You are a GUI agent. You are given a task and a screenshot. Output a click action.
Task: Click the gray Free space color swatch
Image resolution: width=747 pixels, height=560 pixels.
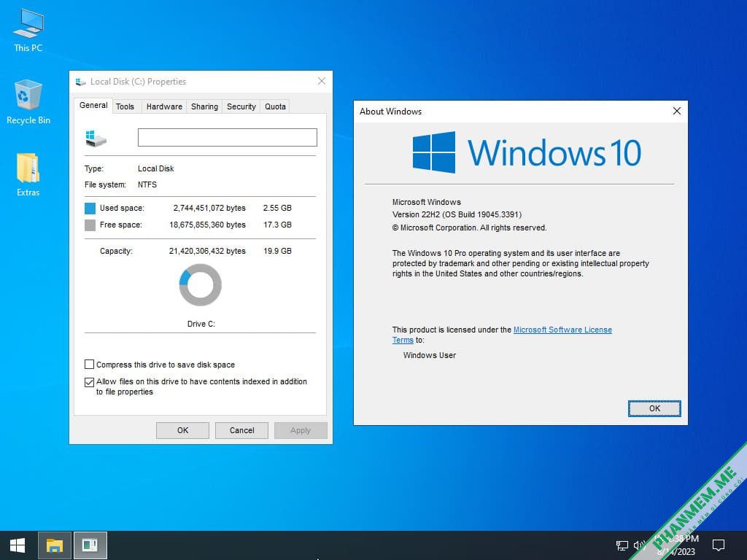point(90,225)
